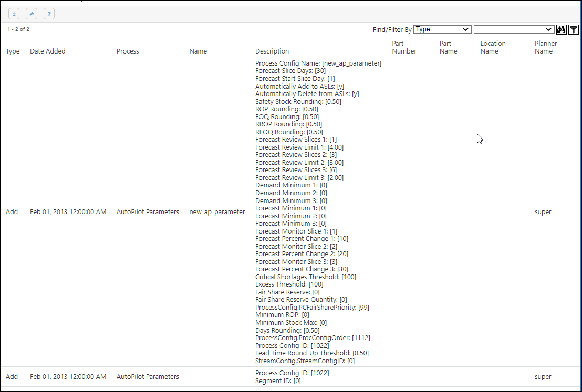582x392 pixels.
Task: Select second row's Process Config ID description
Action: [292, 373]
